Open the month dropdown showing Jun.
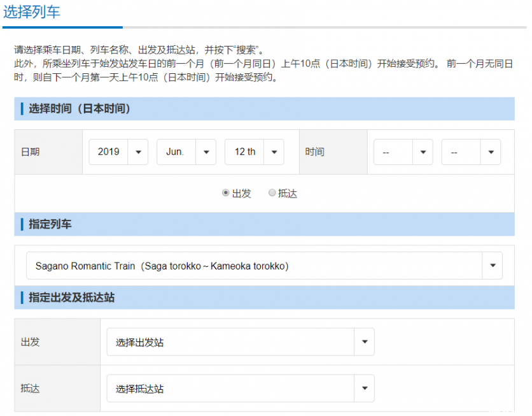532x416 pixels. point(186,152)
